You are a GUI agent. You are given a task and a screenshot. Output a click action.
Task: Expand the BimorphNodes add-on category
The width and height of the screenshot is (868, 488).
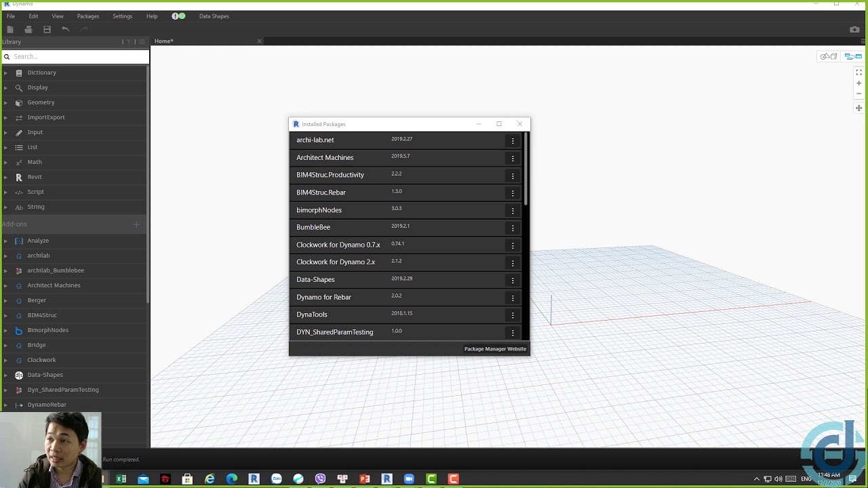point(5,330)
